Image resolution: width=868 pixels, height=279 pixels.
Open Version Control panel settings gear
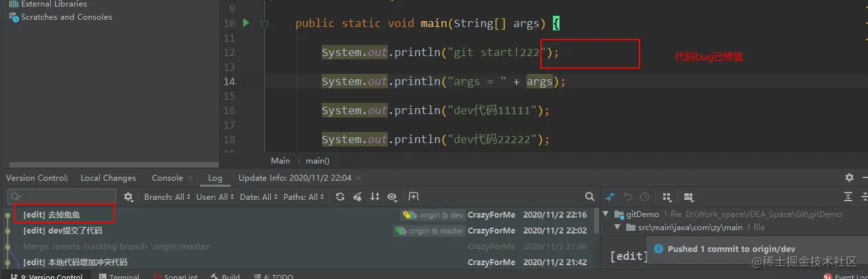pyautogui.click(x=850, y=177)
